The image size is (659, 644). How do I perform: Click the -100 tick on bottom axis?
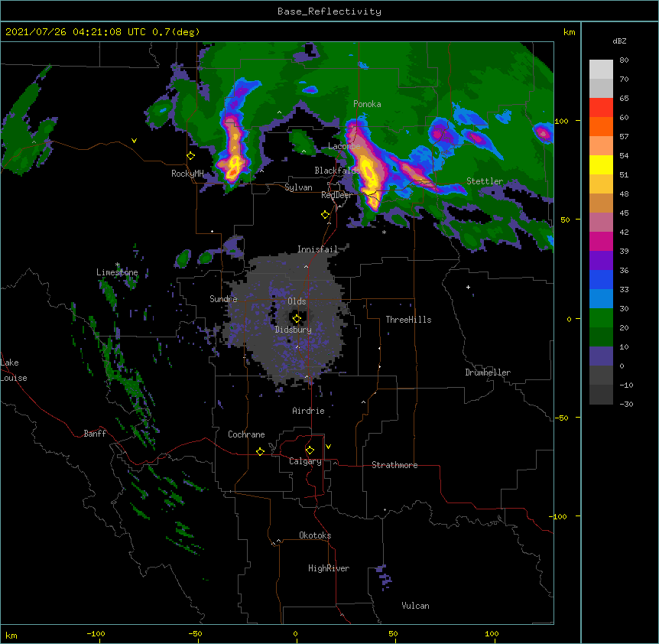point(96,634)
